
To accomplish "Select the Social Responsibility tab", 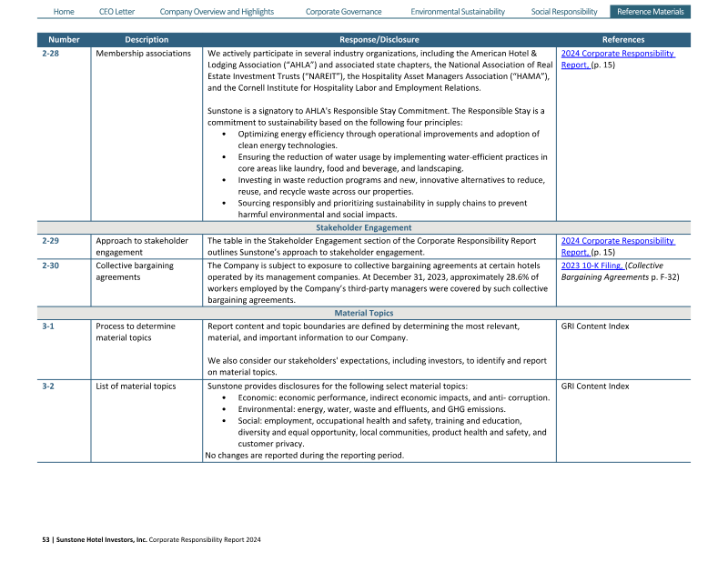I will tap(564, 12).
